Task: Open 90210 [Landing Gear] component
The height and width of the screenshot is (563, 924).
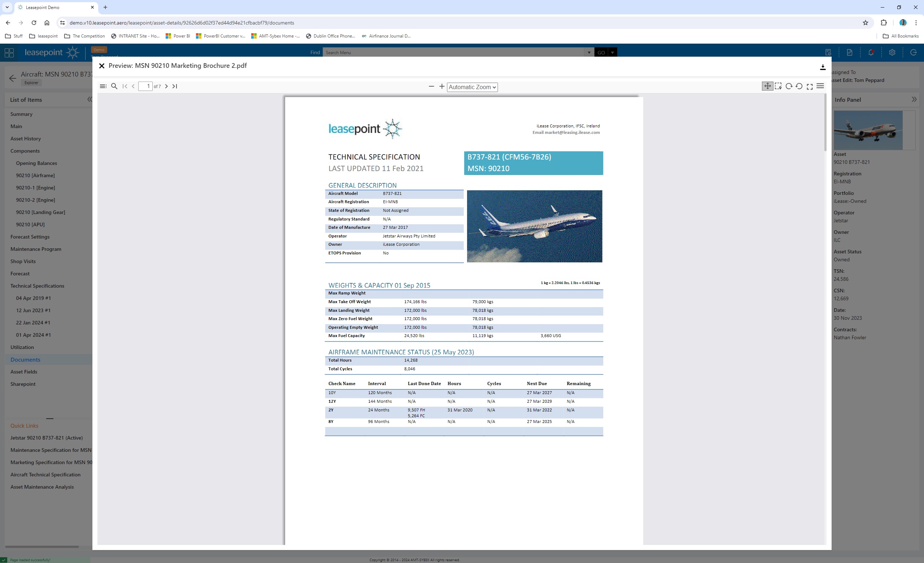Action: point(40,212)
